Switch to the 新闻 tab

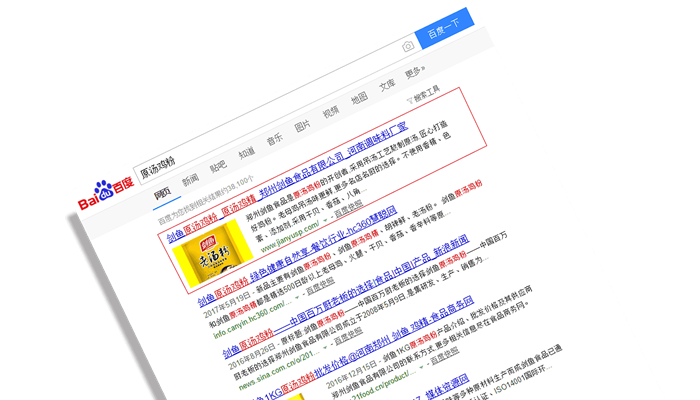coord(190,180)
